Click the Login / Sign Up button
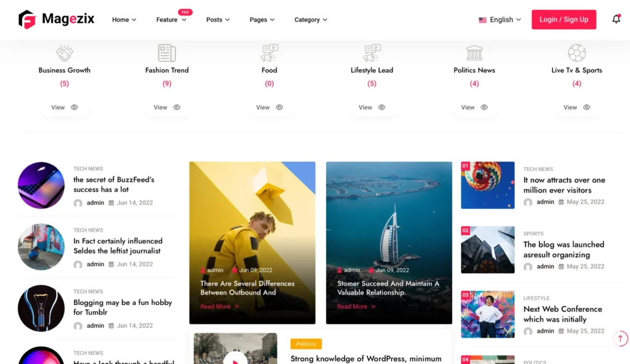This screenshot has width=630, height=364. (x=564, y=19)
